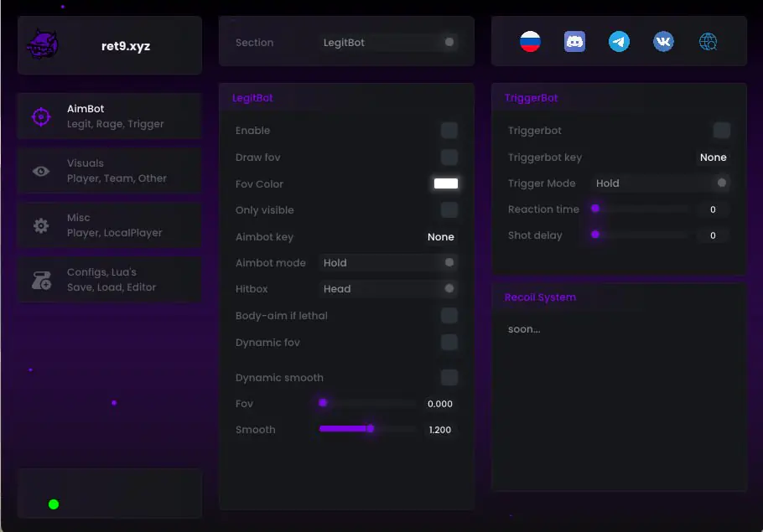Open the white Fov Color swatch
Screen dimensions: 763x532
tap(446, 183)
